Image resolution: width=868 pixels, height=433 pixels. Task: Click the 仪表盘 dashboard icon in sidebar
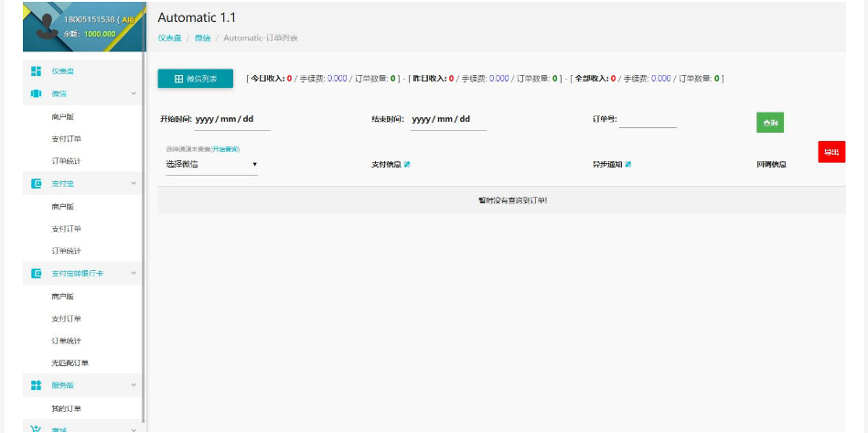(x=36, y=70)
